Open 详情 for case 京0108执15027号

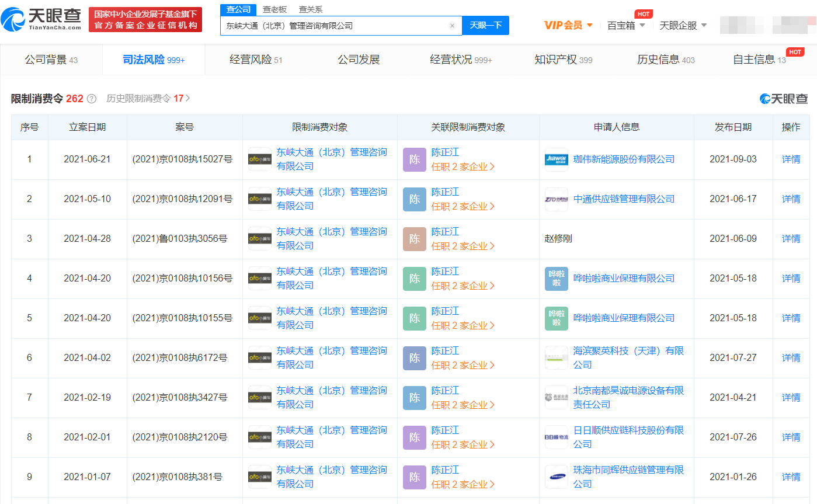point(791,159)
